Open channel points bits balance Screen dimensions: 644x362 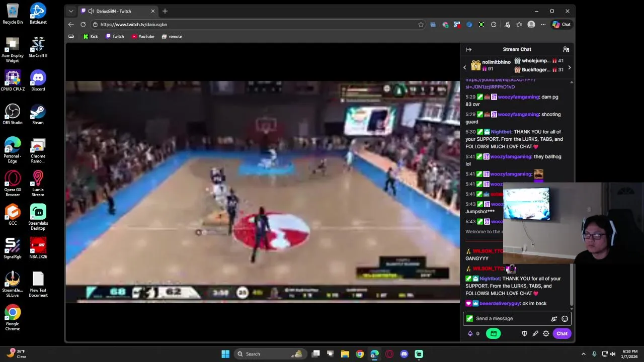click(x=473, y=333)
